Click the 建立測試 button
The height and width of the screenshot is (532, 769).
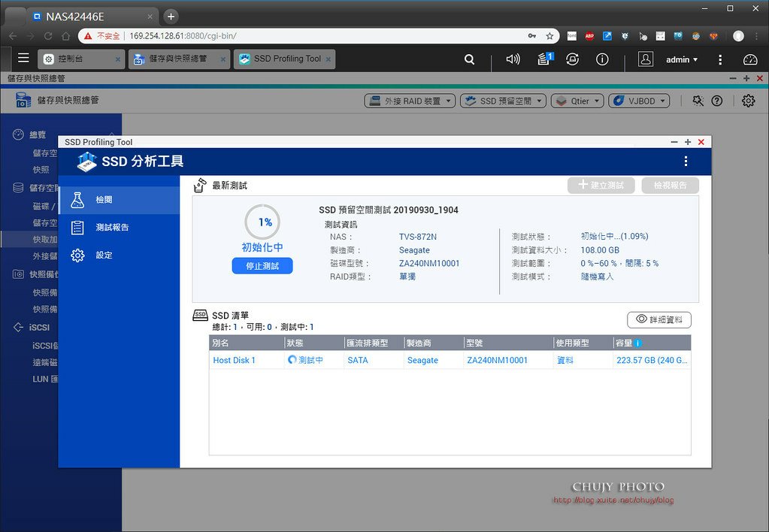pyautogui.click(x=601, y=186)
